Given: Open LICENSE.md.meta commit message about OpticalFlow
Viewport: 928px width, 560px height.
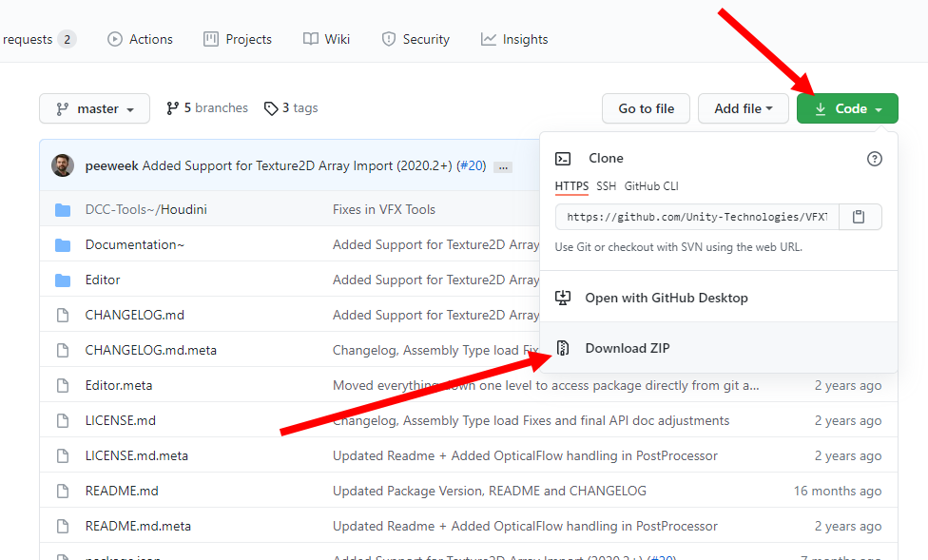Looking at the screenshot, I should (525, 455).
